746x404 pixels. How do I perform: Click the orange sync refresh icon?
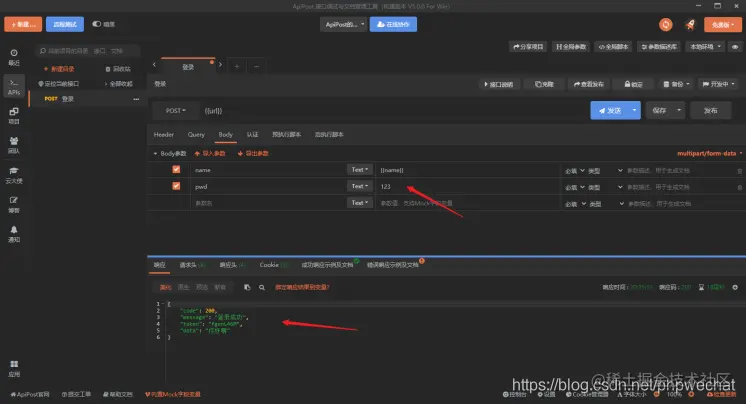(666, 24)
